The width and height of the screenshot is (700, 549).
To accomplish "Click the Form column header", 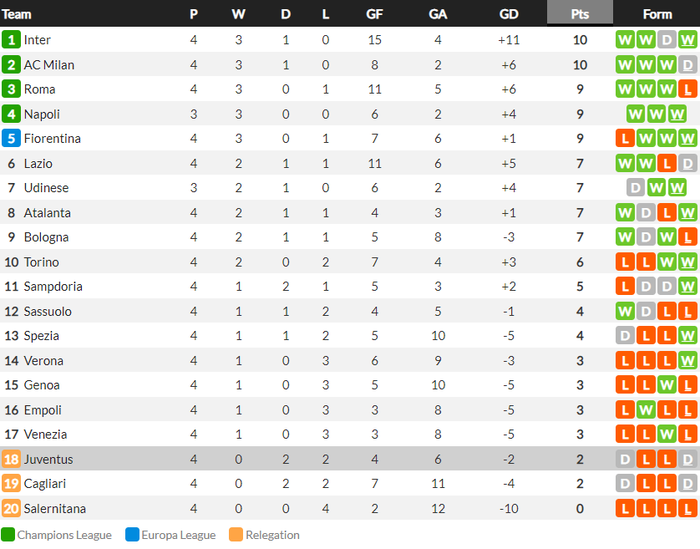I will click(x=657, y=14).
